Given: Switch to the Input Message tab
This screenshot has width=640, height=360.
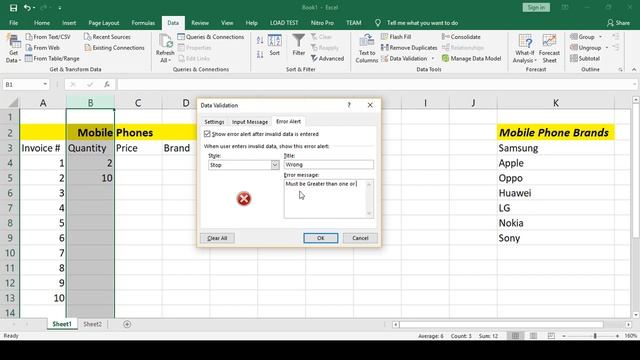Looking at the screenshot, I should (250, 122).
